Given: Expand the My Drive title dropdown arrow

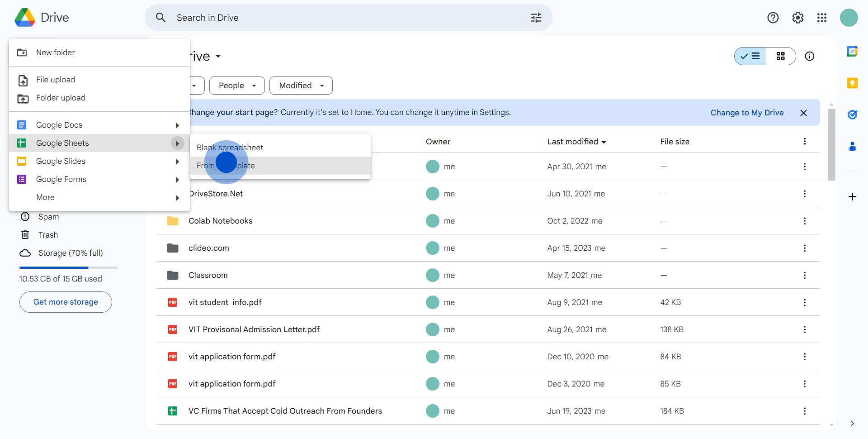Looking at the screenshot, I should click(x=218, y=56).
